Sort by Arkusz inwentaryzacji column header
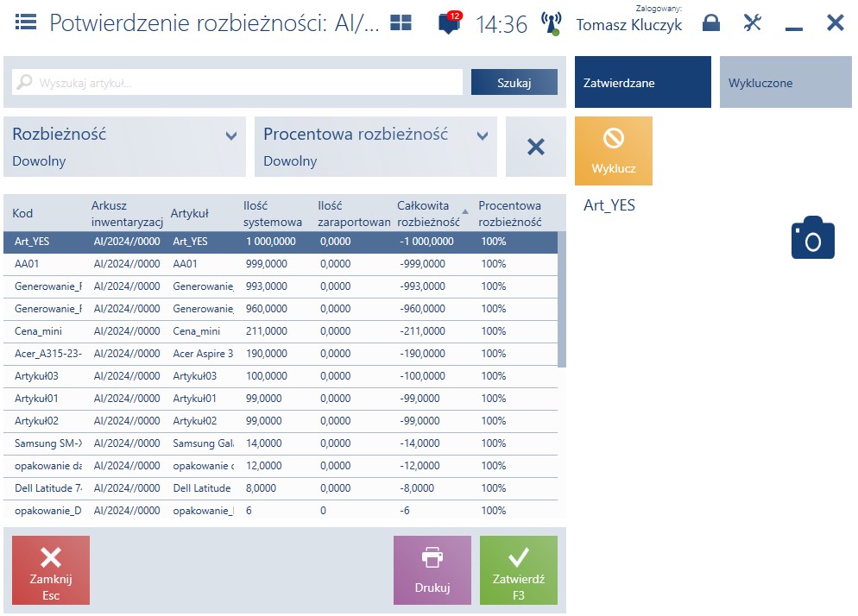Image resolution: width=858 pixels, height=616 pixels. coord(127,213)
